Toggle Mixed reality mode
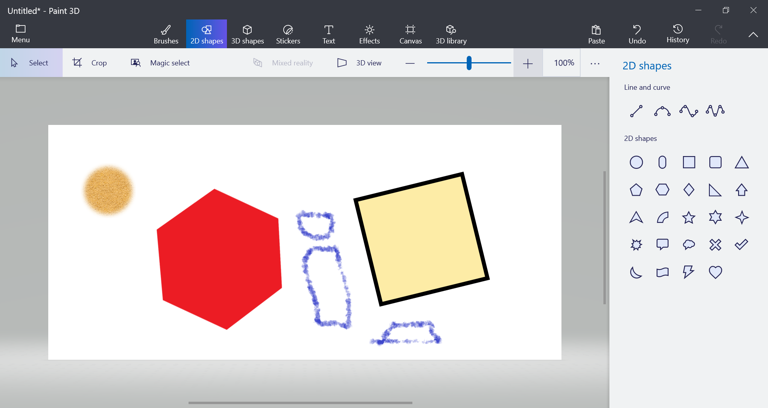 283,63
